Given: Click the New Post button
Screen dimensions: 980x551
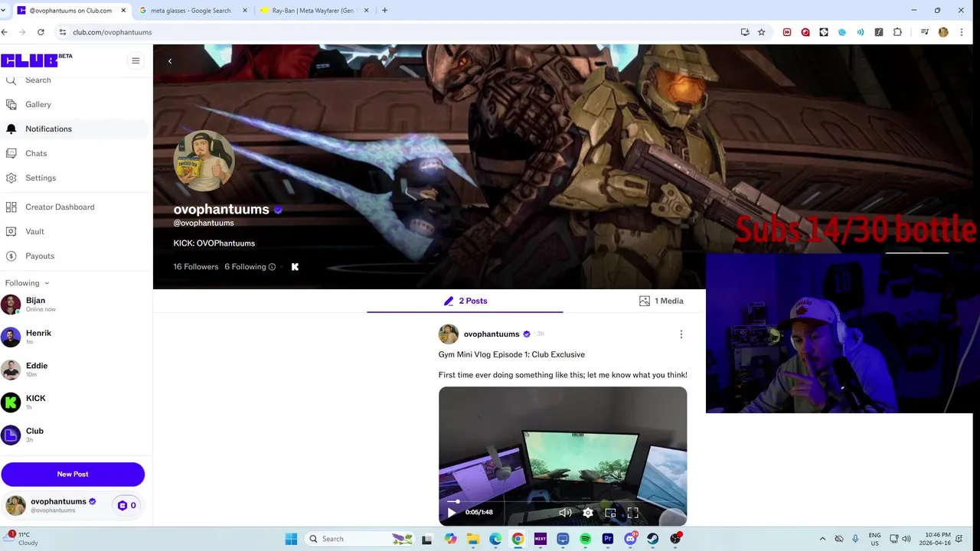Looking at the screenshot, I should (x=73, y=474).
